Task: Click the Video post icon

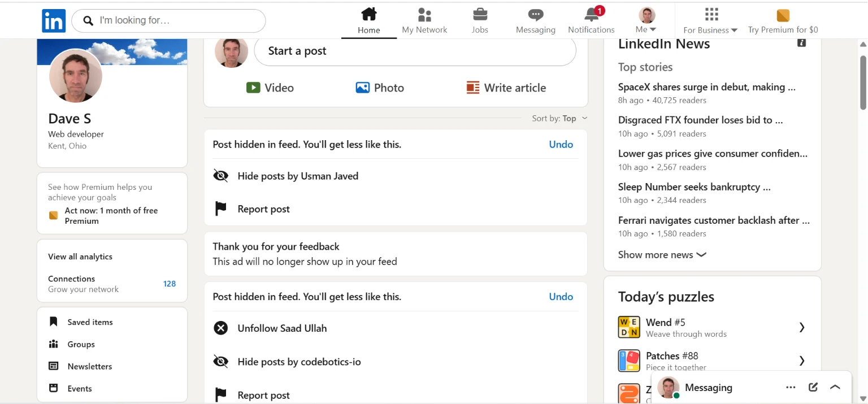Action: click(x=253, y=88)
